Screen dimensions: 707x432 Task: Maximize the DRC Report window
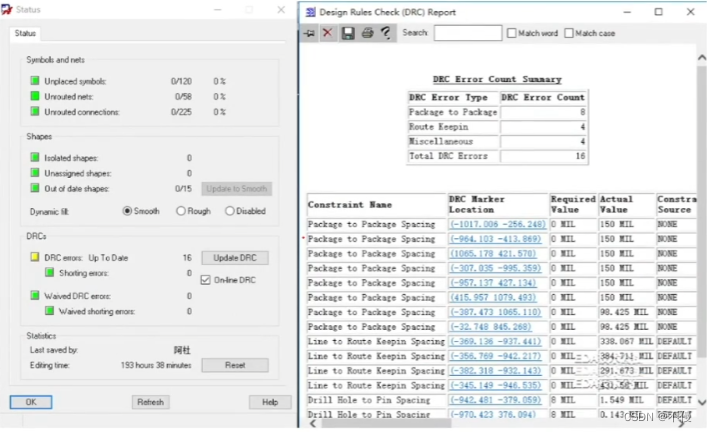click(x=658, y=12)
